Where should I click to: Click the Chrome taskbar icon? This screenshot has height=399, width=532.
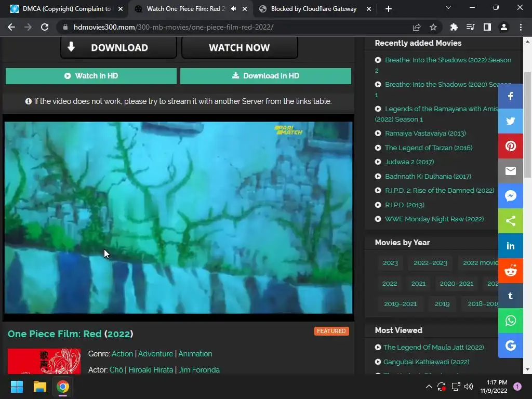click(63, 387)
